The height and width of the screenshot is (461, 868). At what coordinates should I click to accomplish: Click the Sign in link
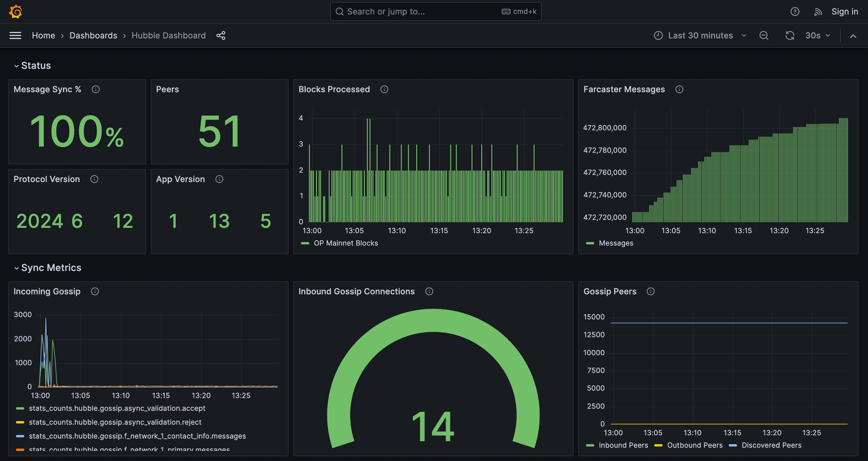tap(845, 12)
